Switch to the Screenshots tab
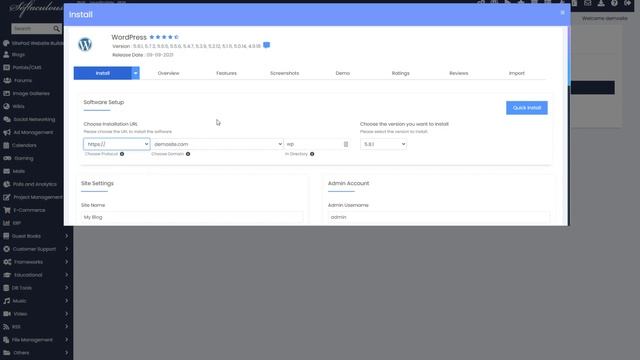This screenshot has height=360, width=640. (x=284, y=73)
